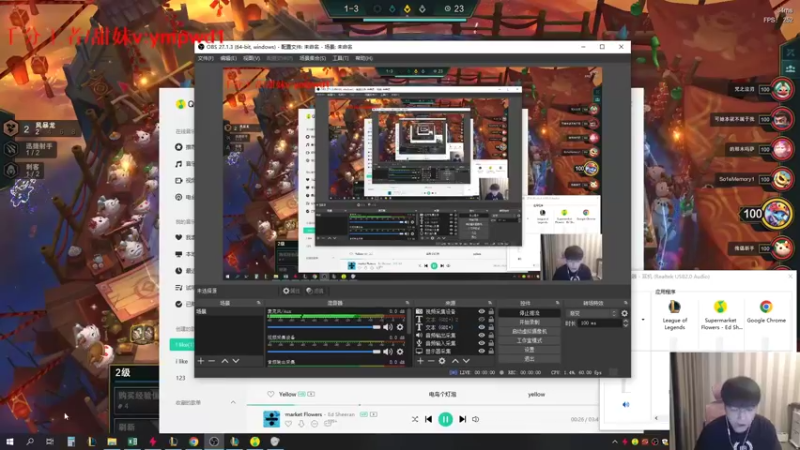Add a scene with plus in OBS Scenes

(201, 361)
